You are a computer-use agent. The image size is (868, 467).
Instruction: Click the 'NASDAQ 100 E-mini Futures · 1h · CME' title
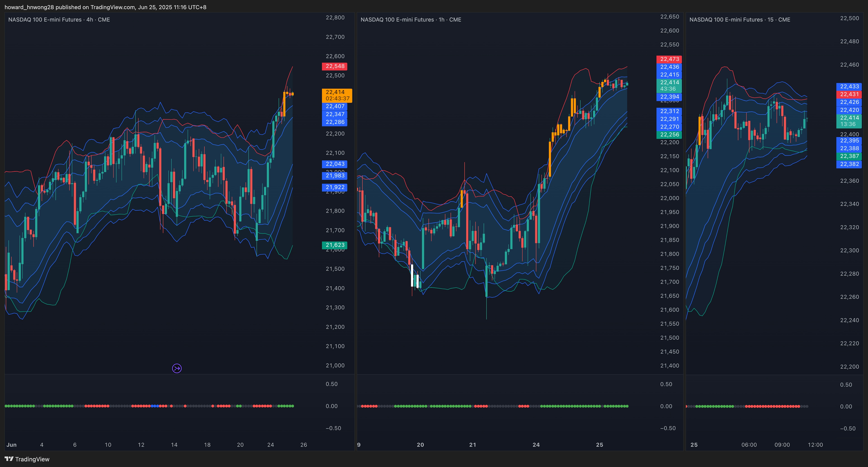tap(411, 19)
